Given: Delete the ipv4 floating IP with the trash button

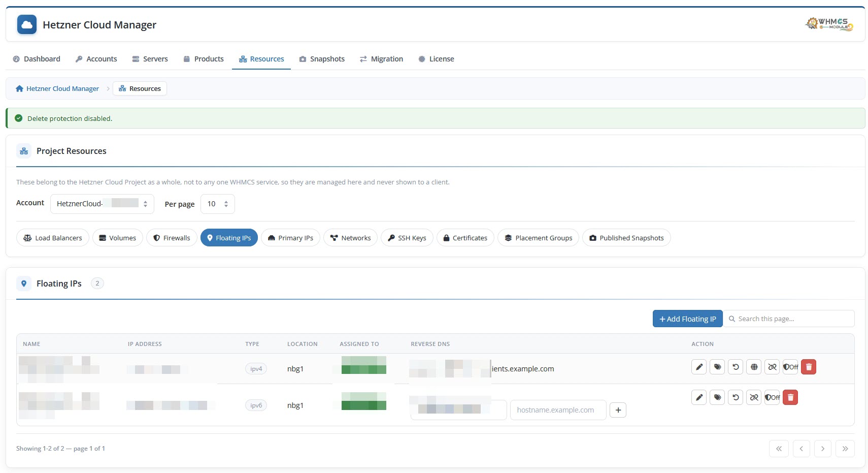Looking at the screenshot, I should [x=809, y=367].
